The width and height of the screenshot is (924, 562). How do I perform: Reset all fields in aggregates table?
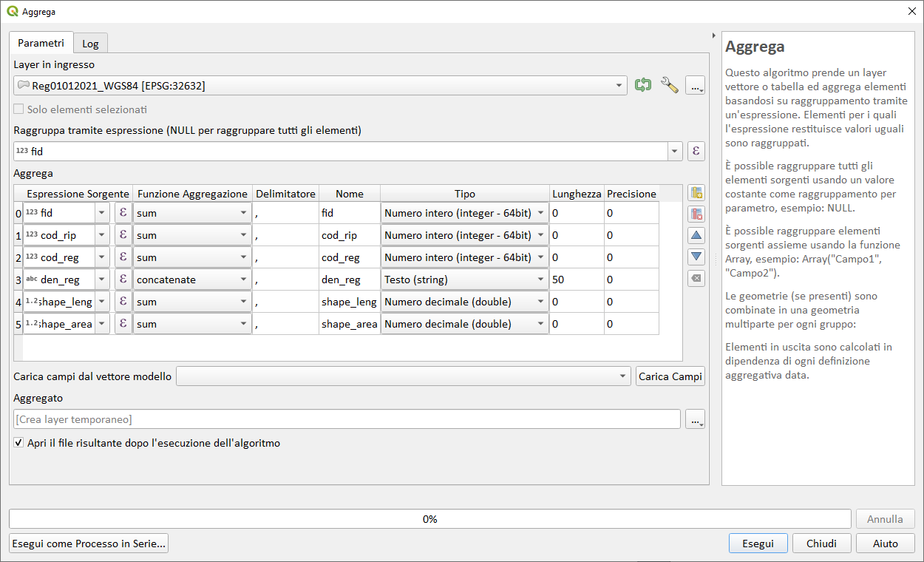click(x=696, y=278)
